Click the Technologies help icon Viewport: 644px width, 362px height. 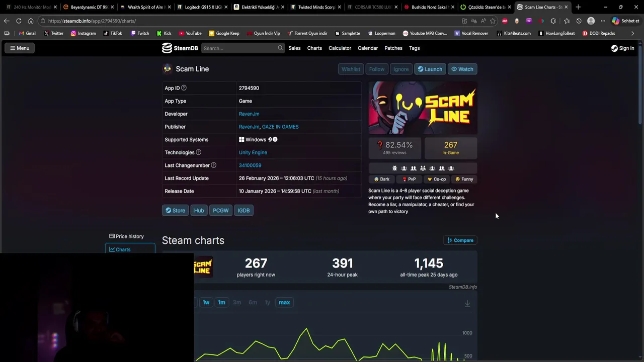(198, 152)
